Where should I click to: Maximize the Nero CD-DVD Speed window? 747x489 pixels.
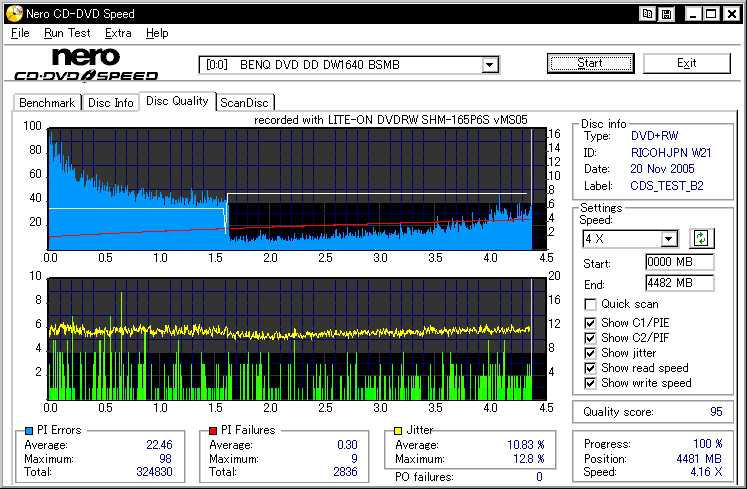[x=709, y=14]
